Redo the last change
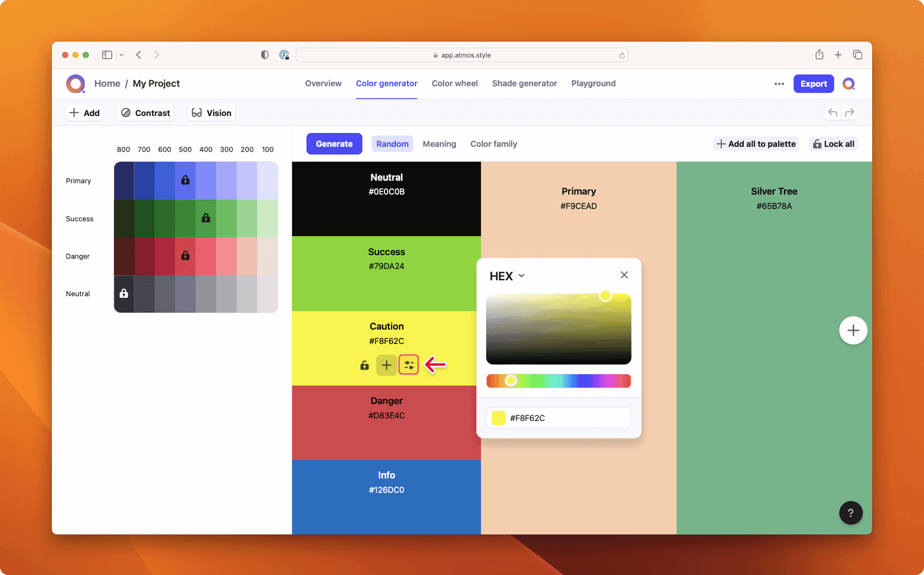924x575 pixels. [x=850, y=112]
